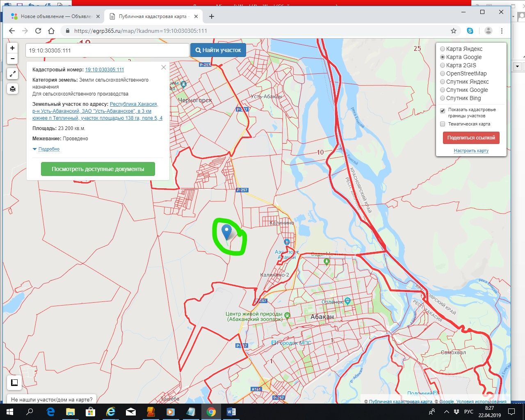This screenshot has width=525, height=420.
Task: Switch to 'Новое объявление' tab
Action: coord(56,16)
